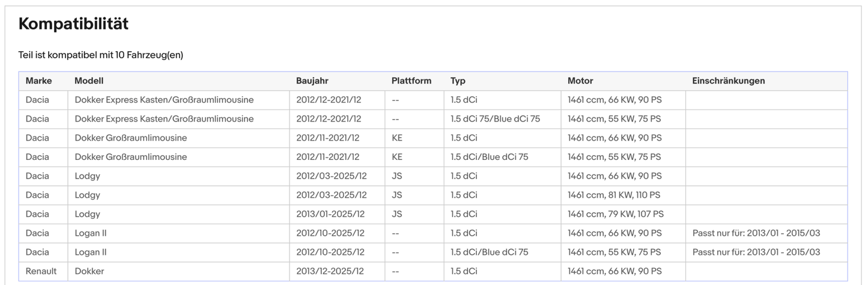Select the '1461 ccm, 81 KW, 110 PS' cell

[x=614, y=195]
